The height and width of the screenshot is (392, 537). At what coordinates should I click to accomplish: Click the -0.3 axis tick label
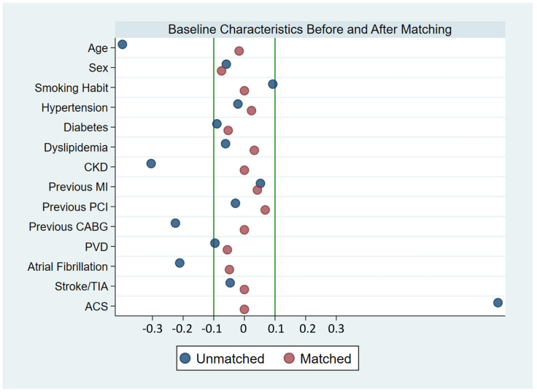click(152, 329)
